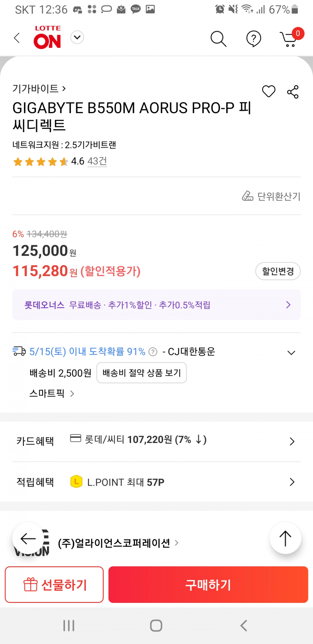Screen dimensions: 313x644
Task: Tap the 선물하기 gift button
Action: [54, 584]
